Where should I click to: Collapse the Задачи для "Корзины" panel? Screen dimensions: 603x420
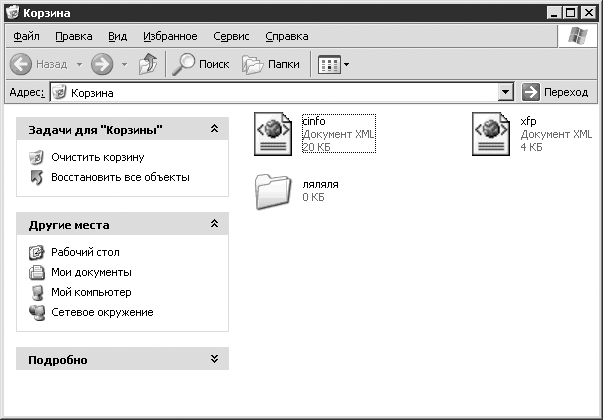point(214,130)
